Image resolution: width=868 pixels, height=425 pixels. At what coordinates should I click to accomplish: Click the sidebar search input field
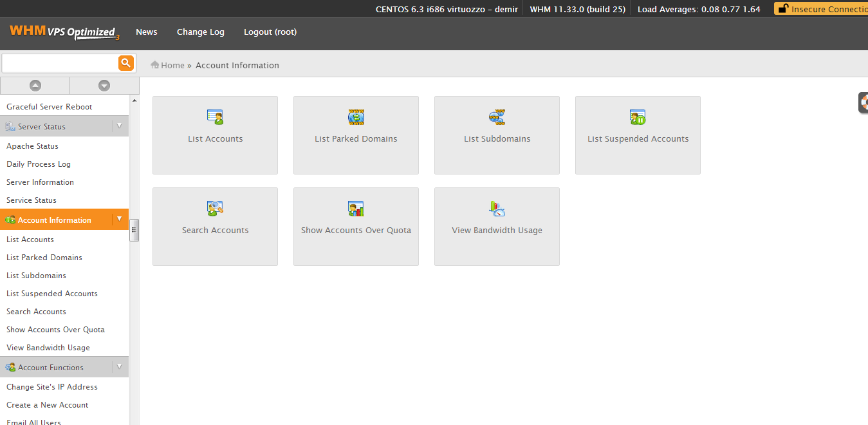pos(60,63)
